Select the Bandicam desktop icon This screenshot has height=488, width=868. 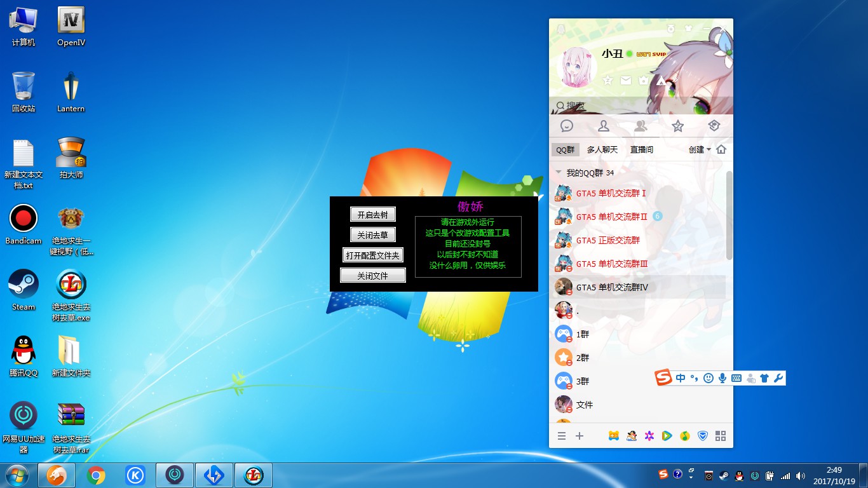[24, 224]
